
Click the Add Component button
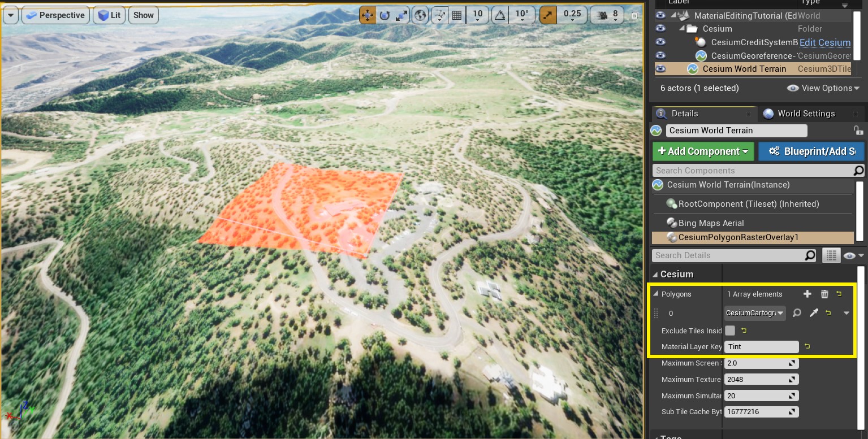703,151
